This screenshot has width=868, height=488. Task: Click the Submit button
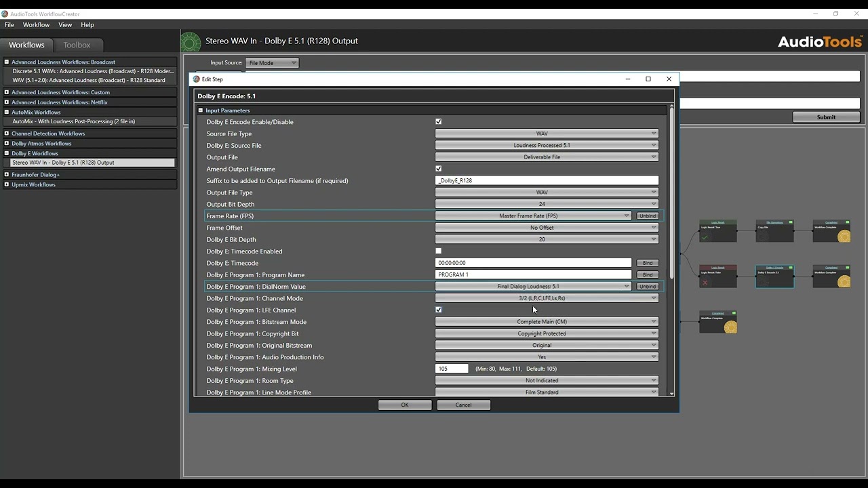826,117
